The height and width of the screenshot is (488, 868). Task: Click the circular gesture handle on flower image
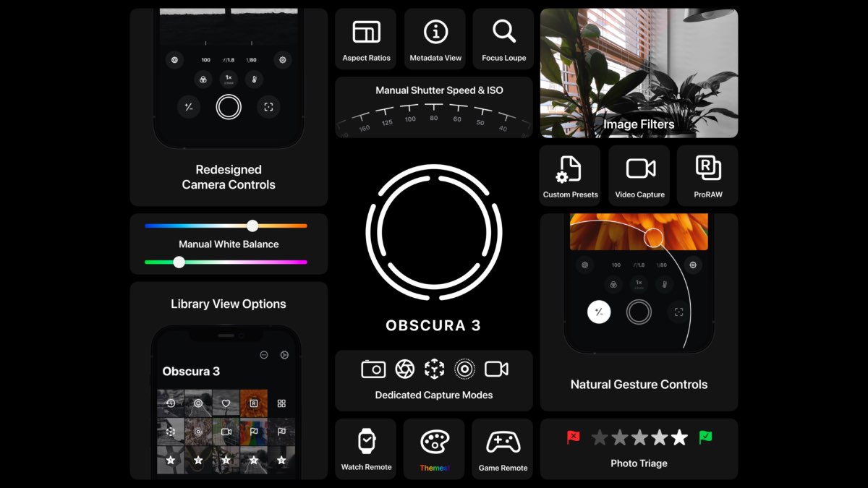pos(654,238)
